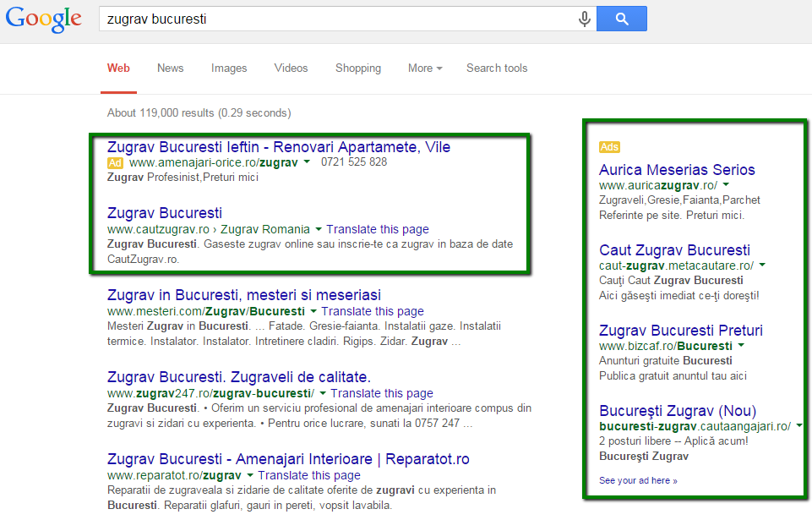Viewport: 812px width, 520px height.
Task: Click the www.amenajari-orice.ro/zugrav URL text
Action: (x=214, y=163)
